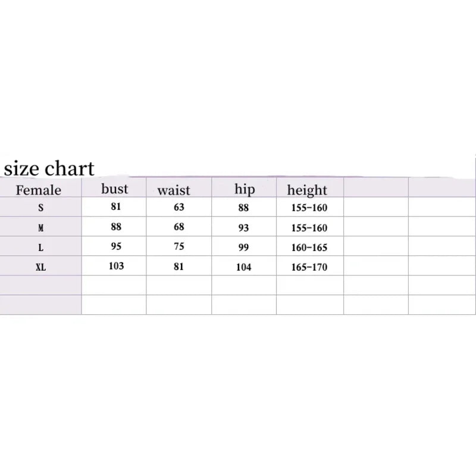
Task: Click the bust column header
Action: click(x=115, y=189)
